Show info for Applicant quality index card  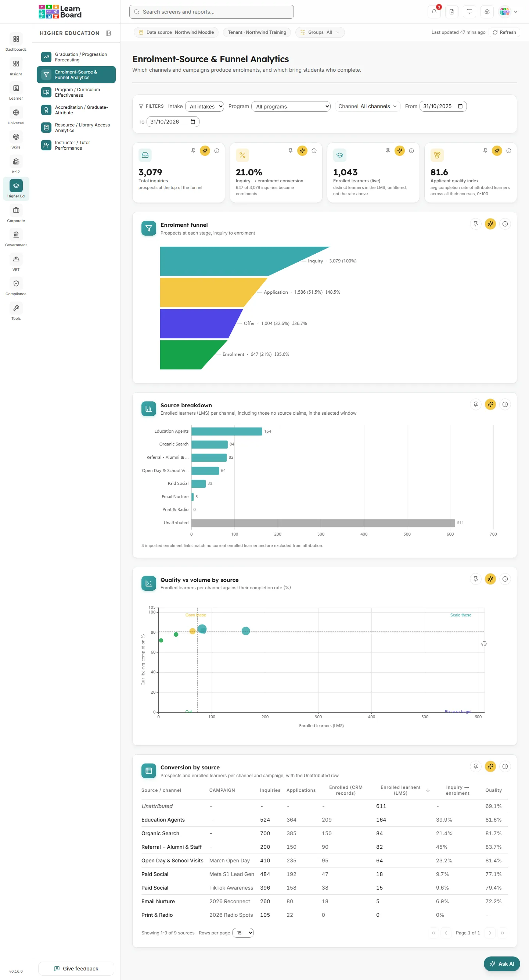click(508, 151)
